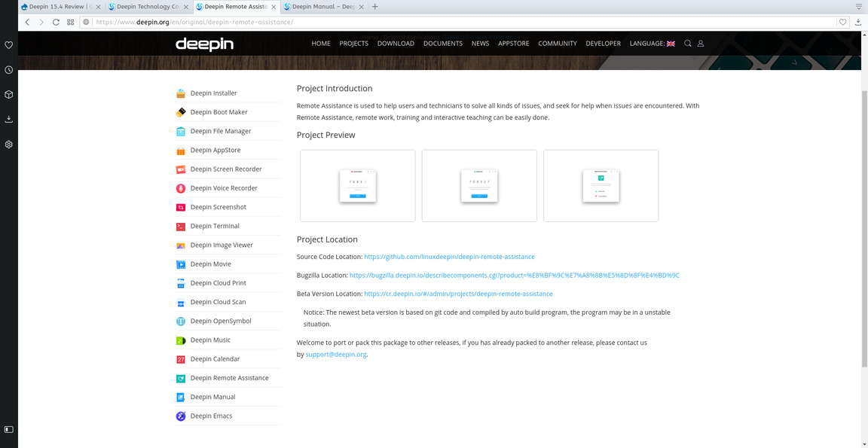Open the DOWNLOAD menu item

pos(396,43)
